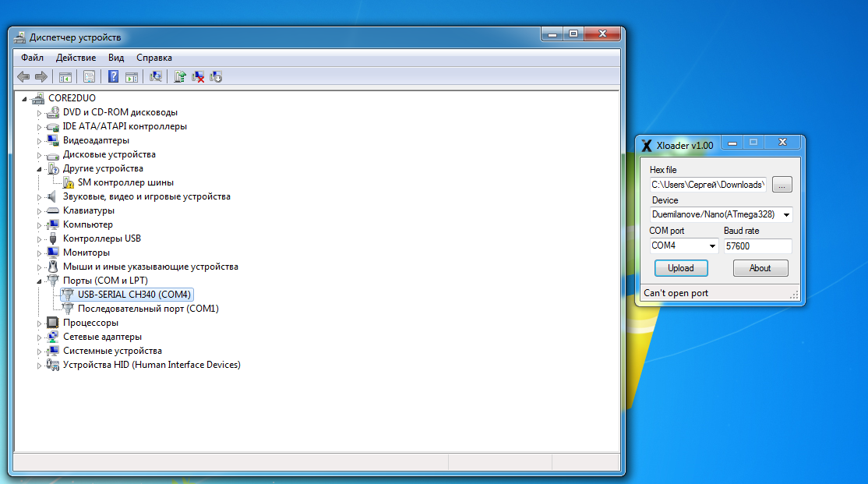Collapse the Порты (COM и LPT) node

tap(39, 281)
